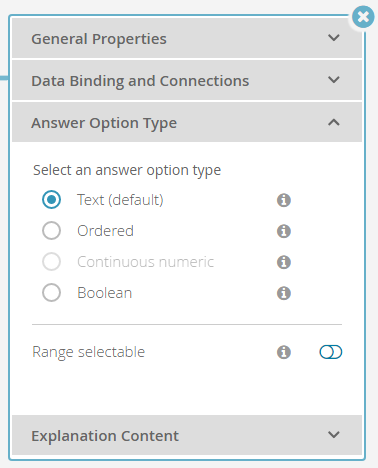378x468 pixels.
Task: Open the Data Binding and Connections header
Action: pos(187,80)
